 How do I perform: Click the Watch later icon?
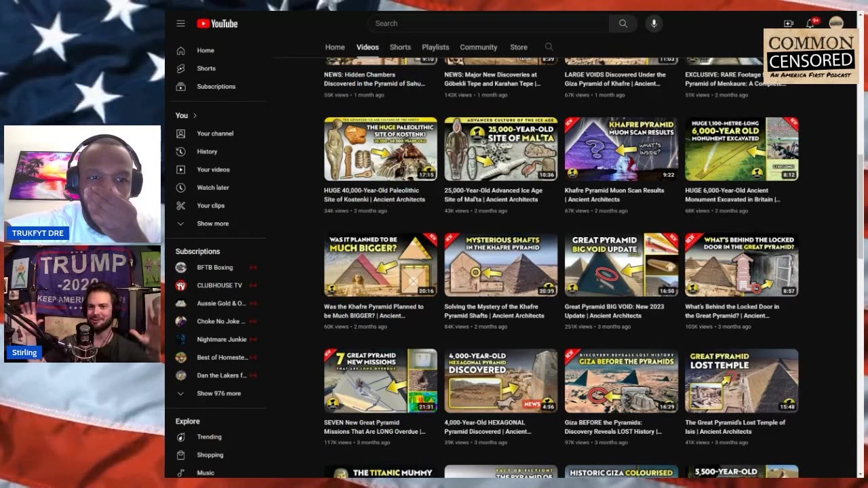pos(180,188)
